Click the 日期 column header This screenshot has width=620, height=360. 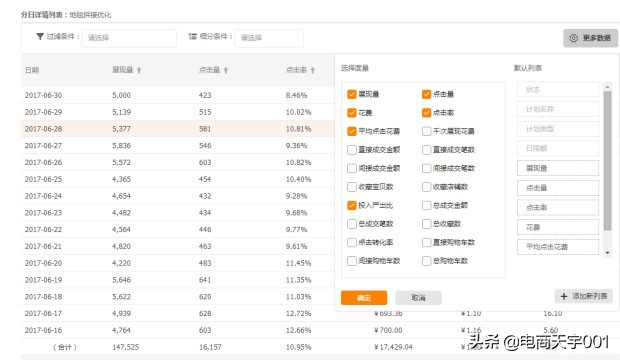(x=32, y=70)
